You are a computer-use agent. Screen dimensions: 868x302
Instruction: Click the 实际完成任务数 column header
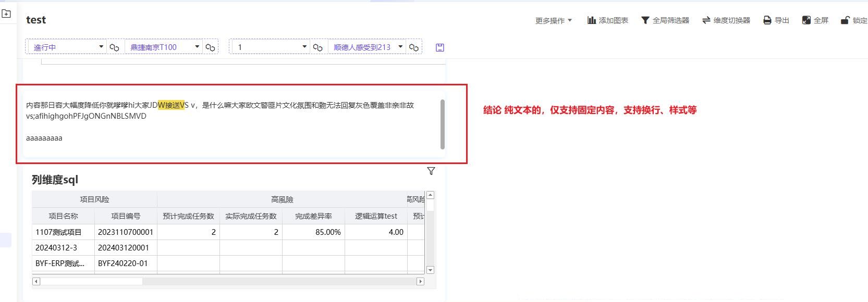[251, 216]
